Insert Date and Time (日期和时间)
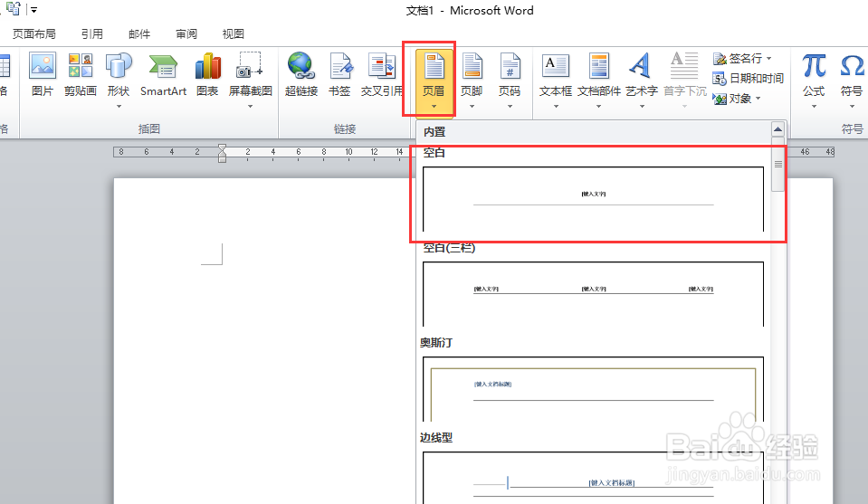 click(x=748, y=79)
